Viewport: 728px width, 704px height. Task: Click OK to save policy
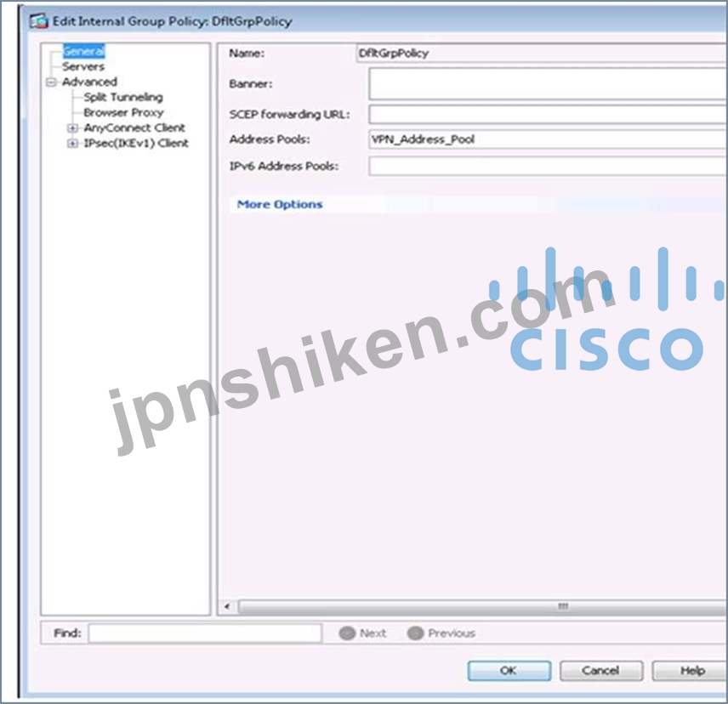[509, 671]
